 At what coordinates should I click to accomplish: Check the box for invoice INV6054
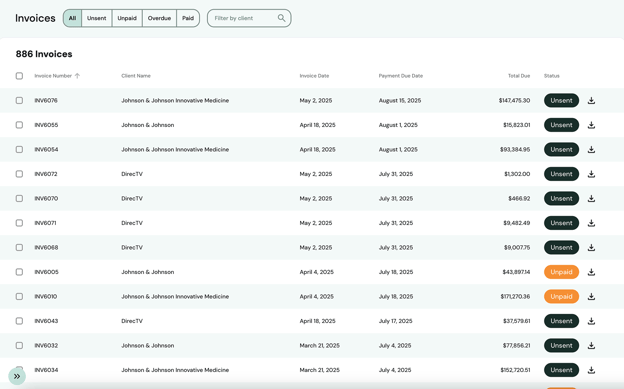click(19, 149)
